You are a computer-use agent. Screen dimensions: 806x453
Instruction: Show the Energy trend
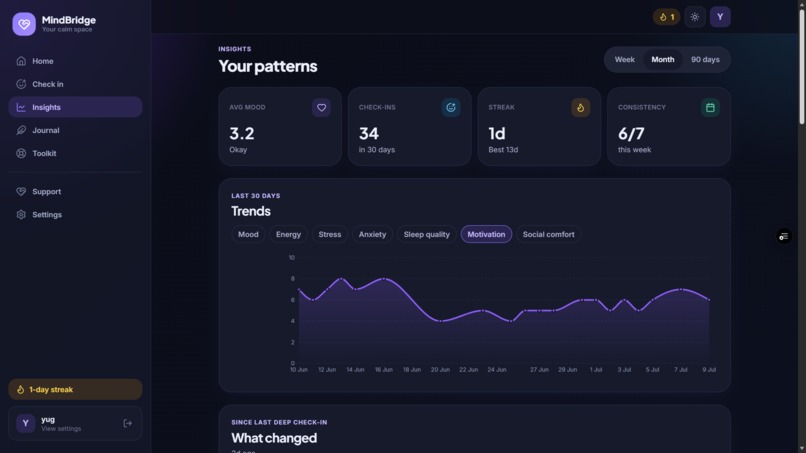(x=288, y=234)
